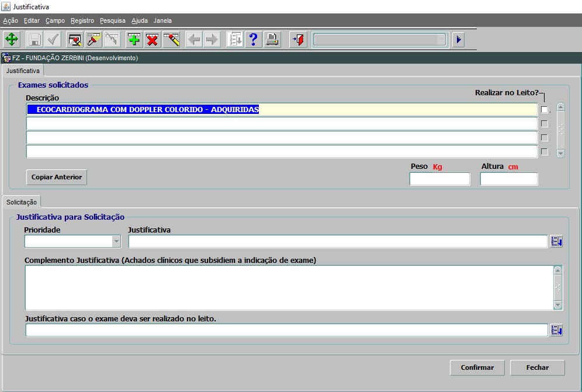Check Realizar no Leito for Ecocardiograma row
The width and height of the screenshot is (582, 392).
pos(544,109)
